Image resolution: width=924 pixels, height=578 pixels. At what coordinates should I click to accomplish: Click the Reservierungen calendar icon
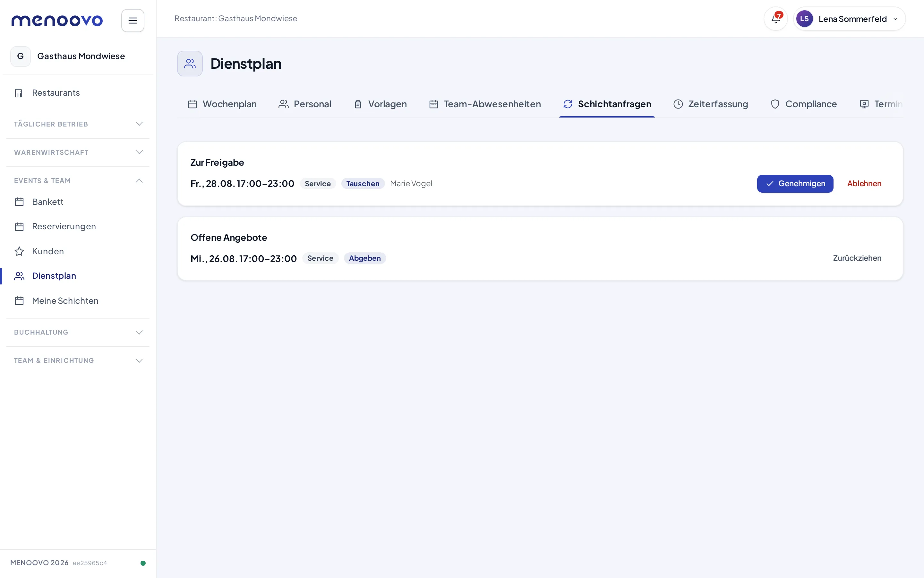(x=19, y=227)
